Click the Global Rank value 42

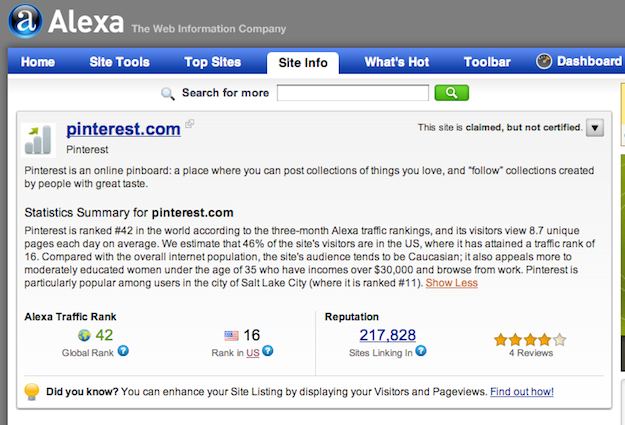104,335
